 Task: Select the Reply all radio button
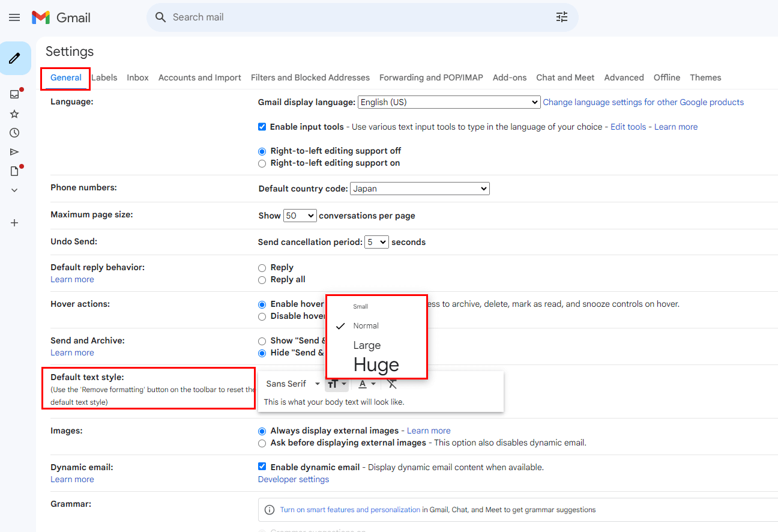pos(262,280)
